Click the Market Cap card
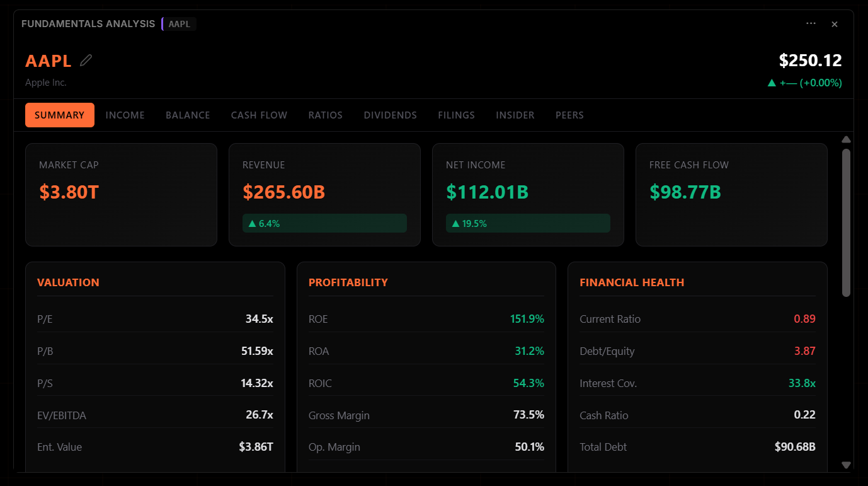Image resolution: width=868 pixels, height=486 pixels. pyautogui.click(x=121, y=194)
